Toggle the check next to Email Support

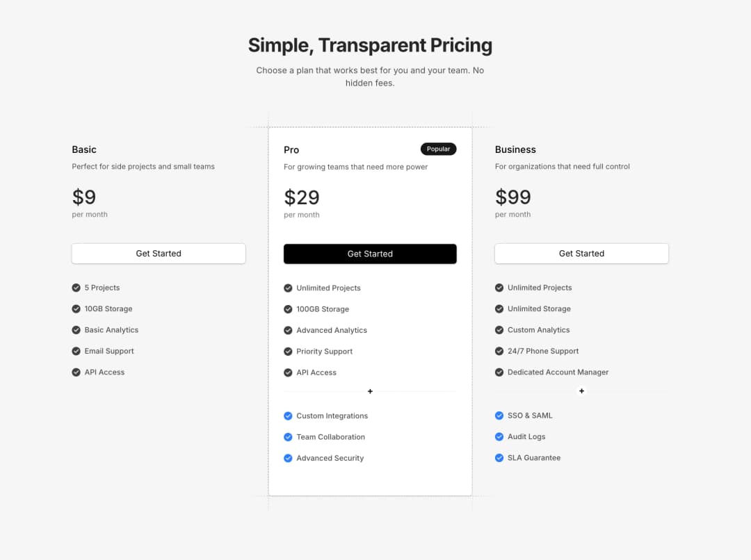[76, 350]
